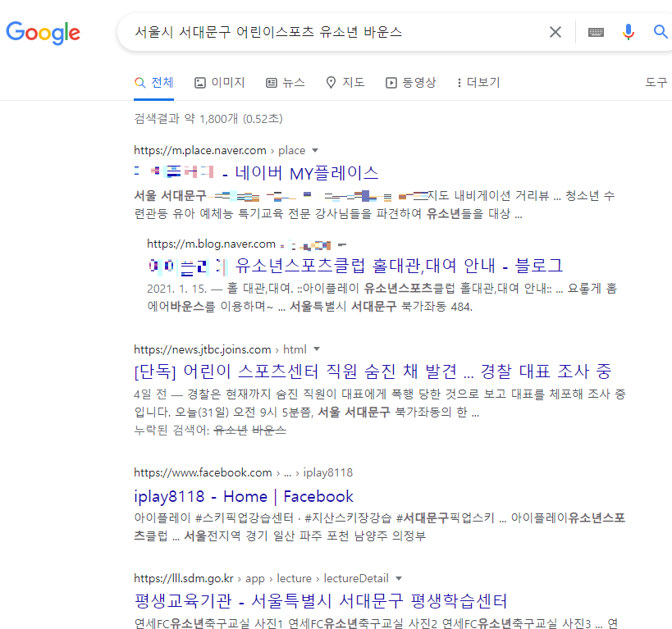Open the [단독] 어린이 스포츠센터 news result
The image size is (672, 629).
(373, 371)
